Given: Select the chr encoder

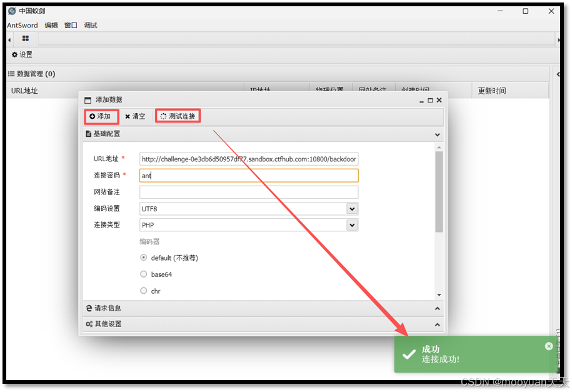Looking at the screenshot, I should pyautogui.click(x=144, y=291).
